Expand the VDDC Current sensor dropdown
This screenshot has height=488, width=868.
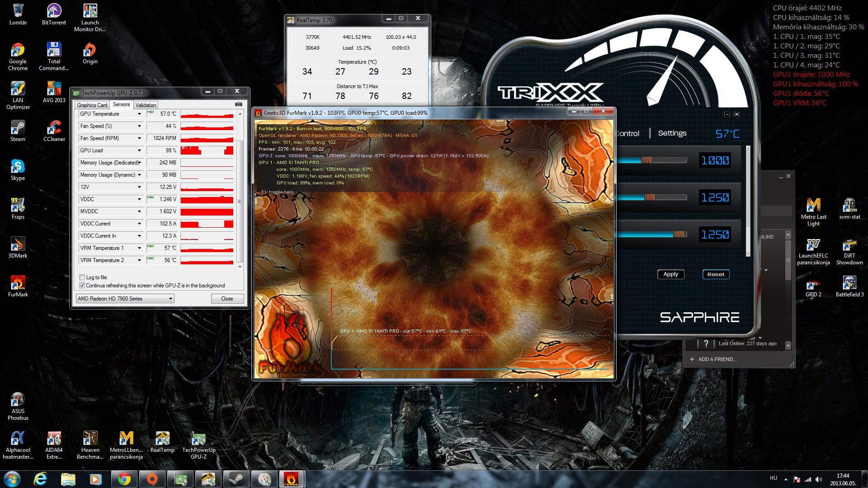point(139,224)
